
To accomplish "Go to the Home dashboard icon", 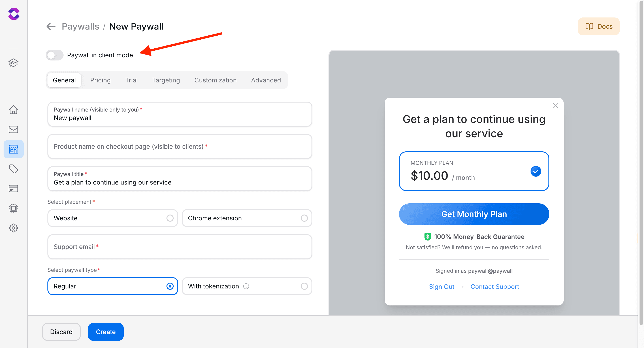I will (13, 110).
